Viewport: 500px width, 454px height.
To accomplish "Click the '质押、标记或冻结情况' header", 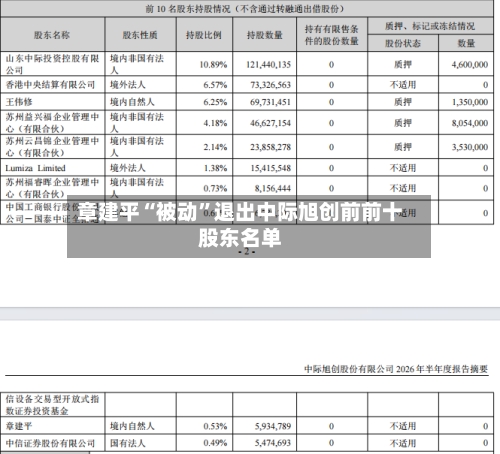I will [430, 26].
